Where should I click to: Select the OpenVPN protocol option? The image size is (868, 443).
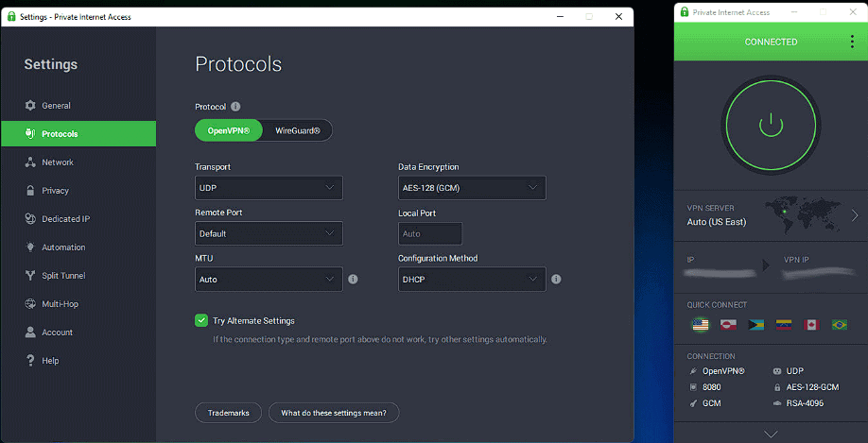coord(229,131)
